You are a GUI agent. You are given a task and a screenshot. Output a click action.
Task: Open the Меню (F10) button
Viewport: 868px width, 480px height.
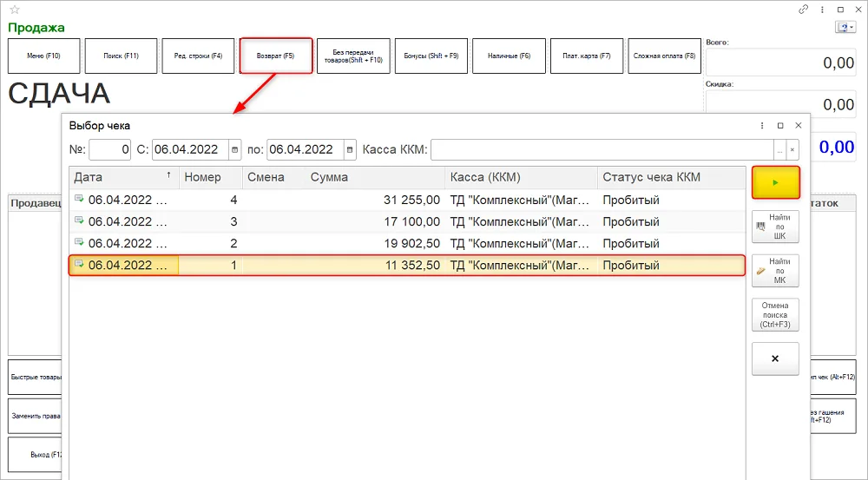point(43,56)
